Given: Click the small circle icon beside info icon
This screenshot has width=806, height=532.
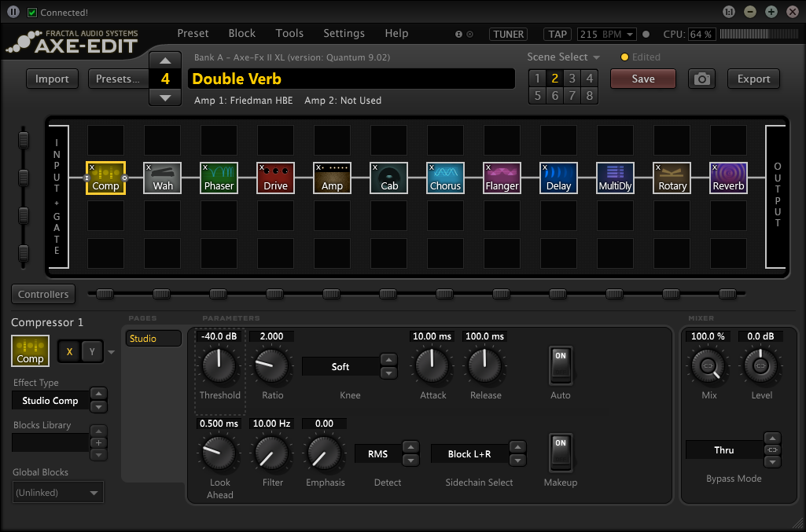Looking at the screenshot, I should click(x=469, y=35).
